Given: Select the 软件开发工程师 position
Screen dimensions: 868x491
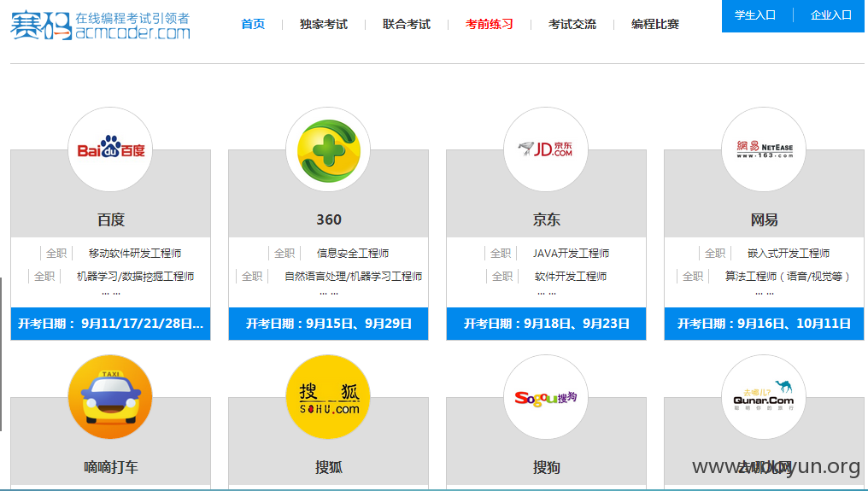Looking at the screenshot, I should click(x=571, y=276).
